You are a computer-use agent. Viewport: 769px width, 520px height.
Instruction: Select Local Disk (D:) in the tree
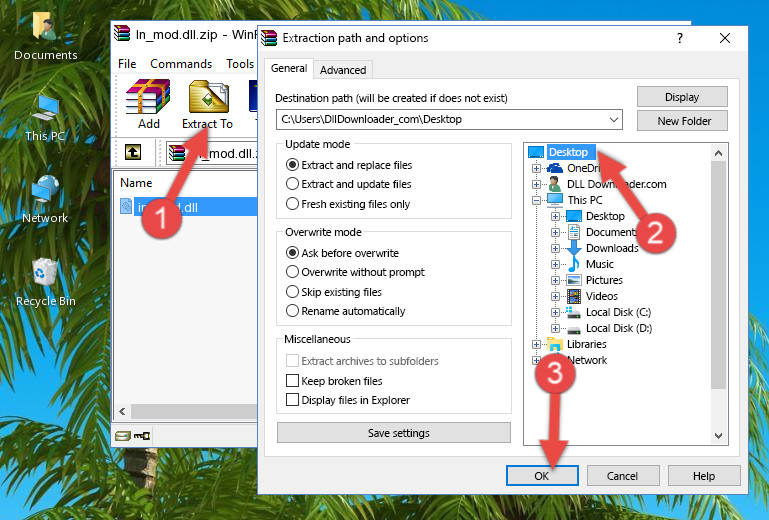point(619,328)
